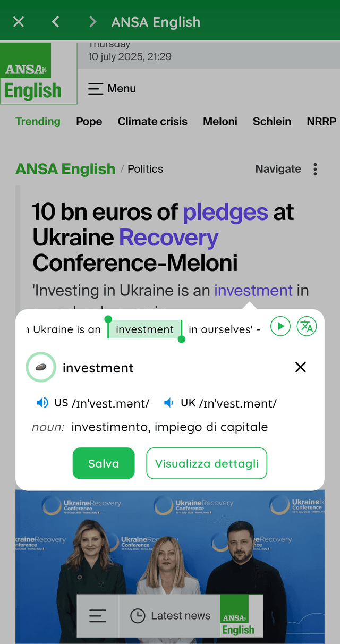Go back using the left arrow

(56, 22)
